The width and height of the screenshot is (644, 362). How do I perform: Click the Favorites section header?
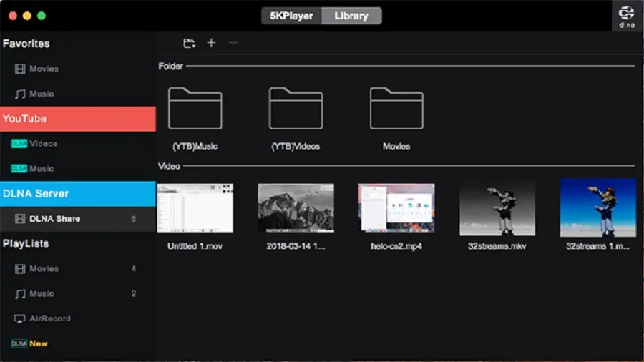point(26,44)
